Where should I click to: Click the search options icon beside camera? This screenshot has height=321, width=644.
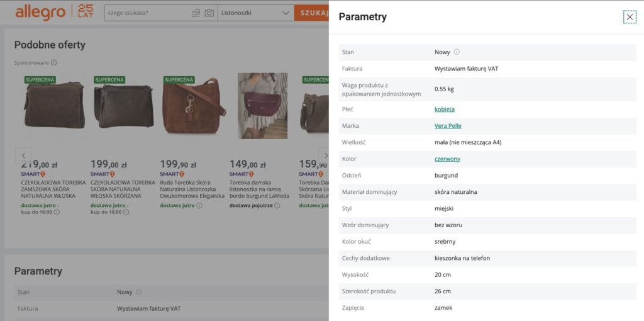pyautogui.click(x=196, y=13)
